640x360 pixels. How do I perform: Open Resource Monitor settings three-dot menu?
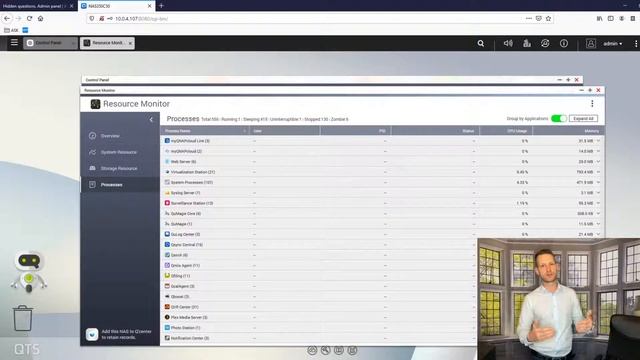tap(592, 104)
